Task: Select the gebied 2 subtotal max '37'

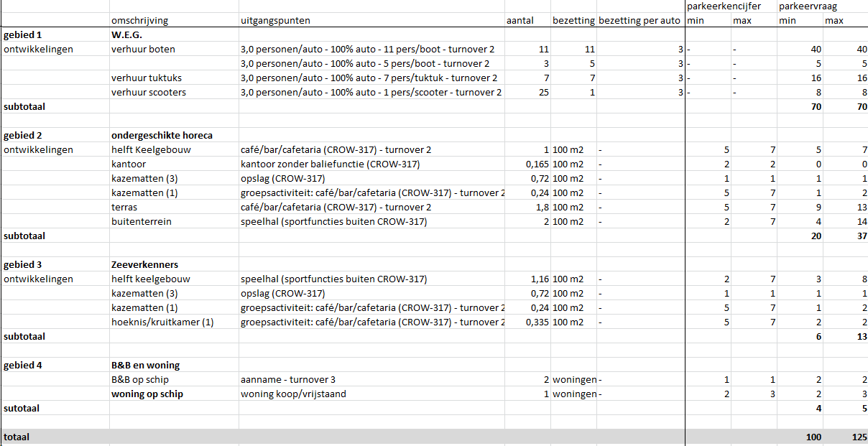Action: (861, 236)
